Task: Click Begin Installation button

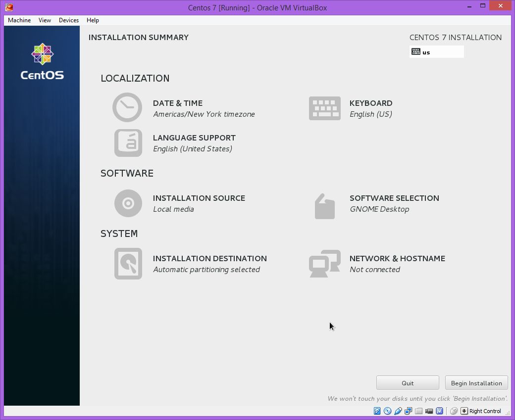Action: 476,383
